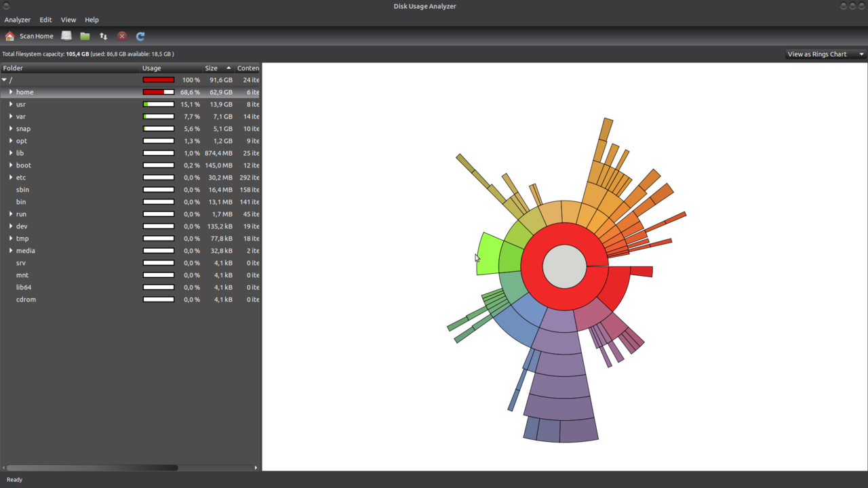Click the scan filesystem disk icon
The height and width of the screenshot is (488, 868).
[66, 36]
